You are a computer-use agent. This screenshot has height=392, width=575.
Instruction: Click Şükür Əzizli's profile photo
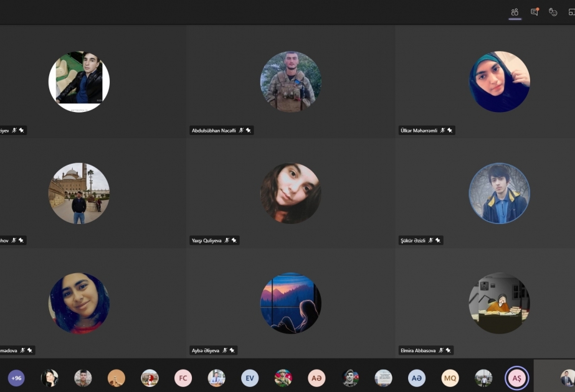(500, 193)
